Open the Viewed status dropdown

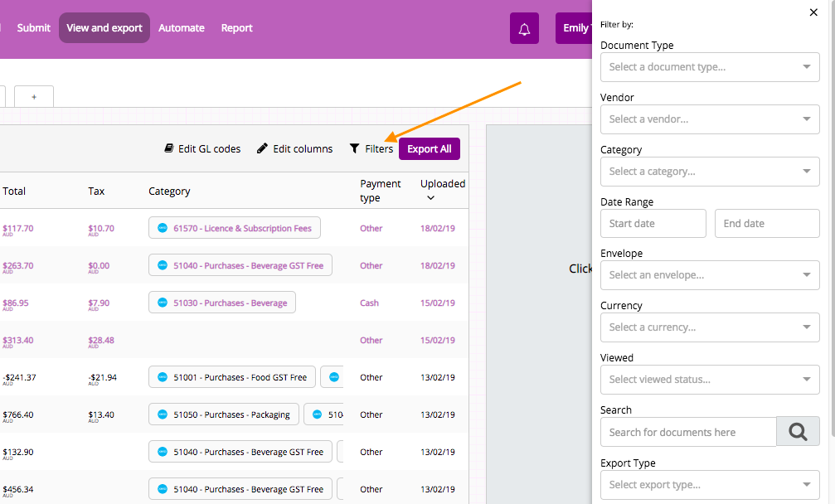click(710, 380)
